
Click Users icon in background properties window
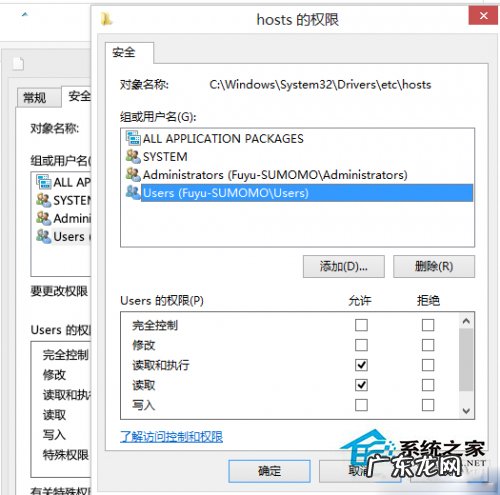[x=44, y=236]
